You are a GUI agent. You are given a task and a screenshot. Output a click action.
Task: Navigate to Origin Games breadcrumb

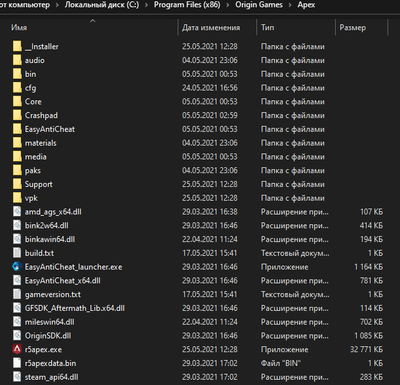[x=259, y=5]
